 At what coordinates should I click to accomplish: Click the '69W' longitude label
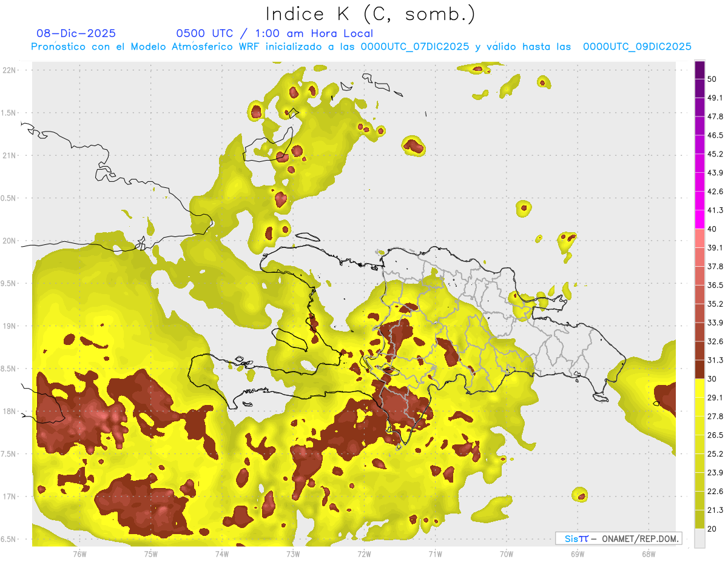(578, 554)
